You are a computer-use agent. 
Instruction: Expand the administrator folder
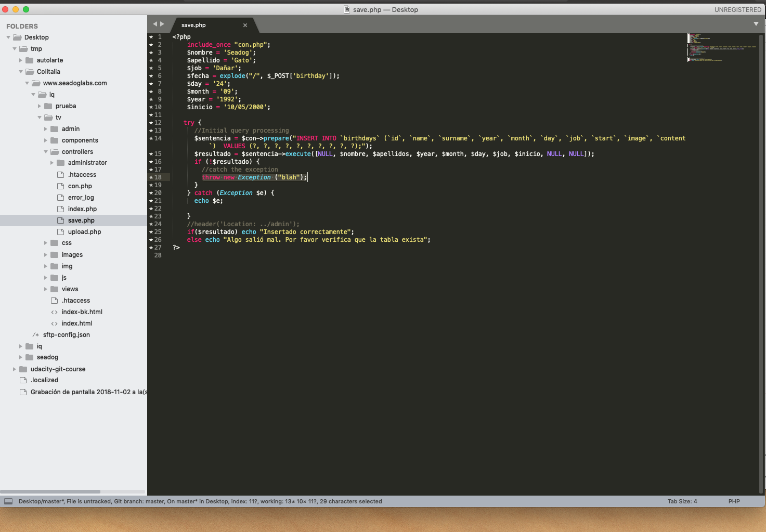coord(52,163)
